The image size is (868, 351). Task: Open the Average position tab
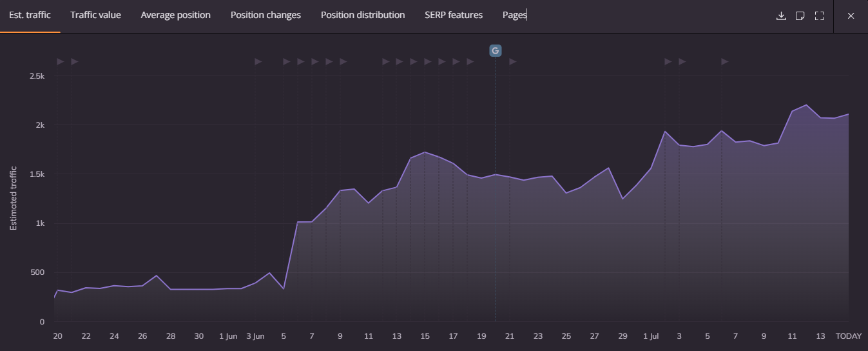[x=175, y=15]
